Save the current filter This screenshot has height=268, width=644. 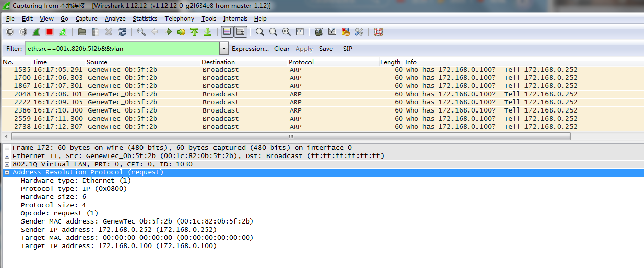pos(326,49)
